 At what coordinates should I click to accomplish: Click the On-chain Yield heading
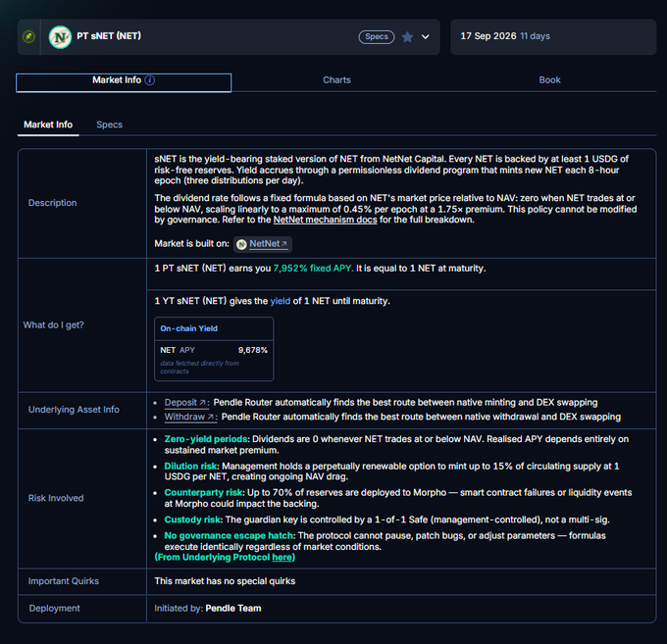189,328
